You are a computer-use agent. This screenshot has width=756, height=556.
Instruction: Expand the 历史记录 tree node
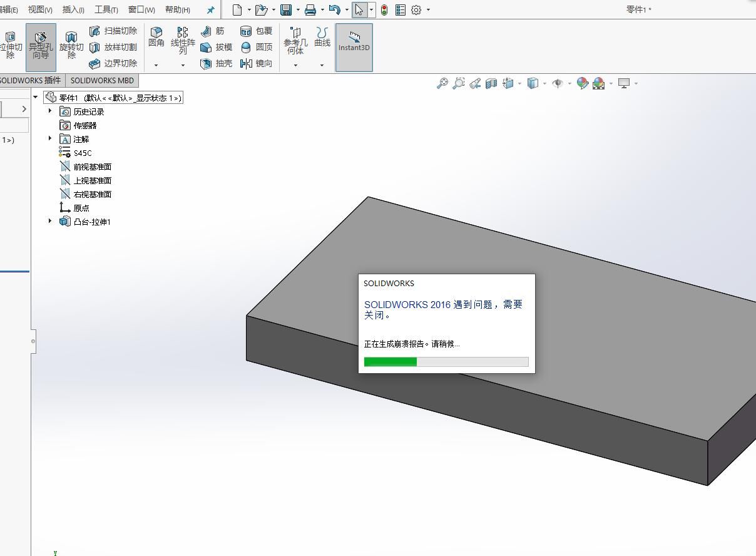pyautogui.click(x=50, y=111)
